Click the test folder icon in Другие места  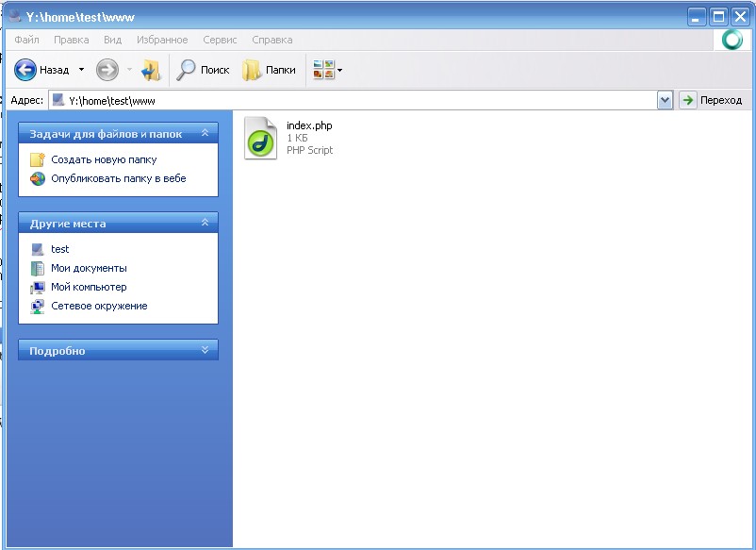[38, 249]
